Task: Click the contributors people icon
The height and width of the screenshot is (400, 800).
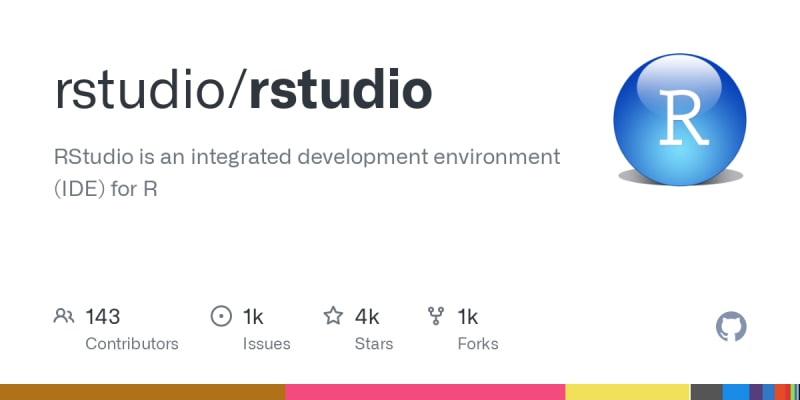Action: coord(64,316)
